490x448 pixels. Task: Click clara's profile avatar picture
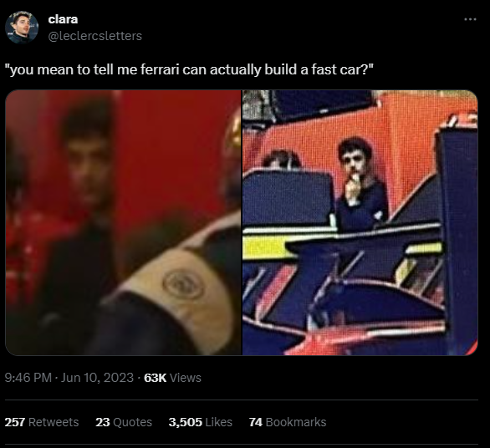pos(22,28)
